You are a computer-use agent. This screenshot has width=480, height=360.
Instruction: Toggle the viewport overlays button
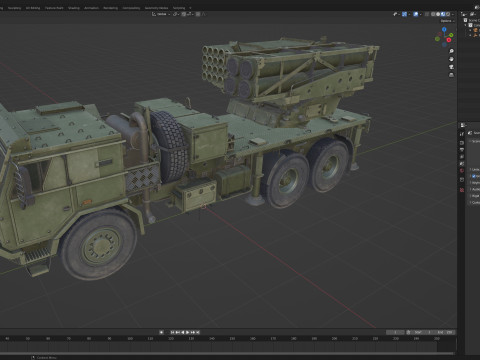click(x=416, y=14)
